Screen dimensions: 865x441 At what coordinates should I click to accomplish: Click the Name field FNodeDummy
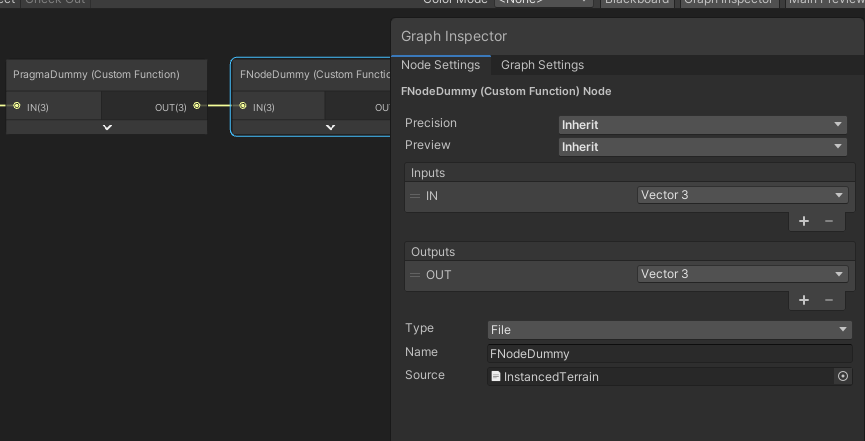pyautogui.click(x=669, y=353)
